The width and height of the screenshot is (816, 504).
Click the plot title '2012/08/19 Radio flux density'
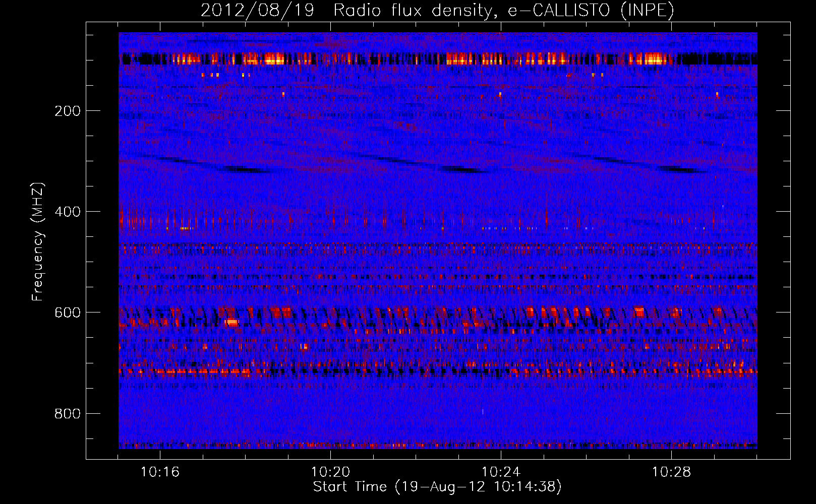tap(437, 11)
